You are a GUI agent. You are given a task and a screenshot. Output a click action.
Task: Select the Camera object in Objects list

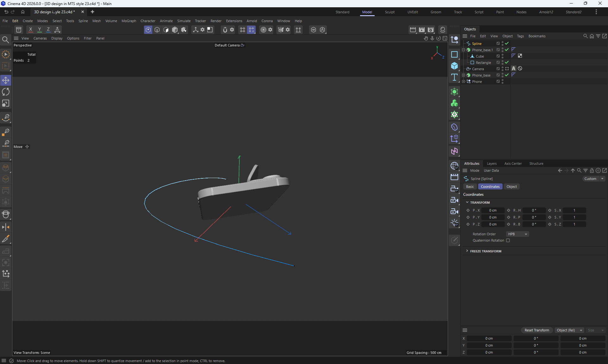point(478,69)
